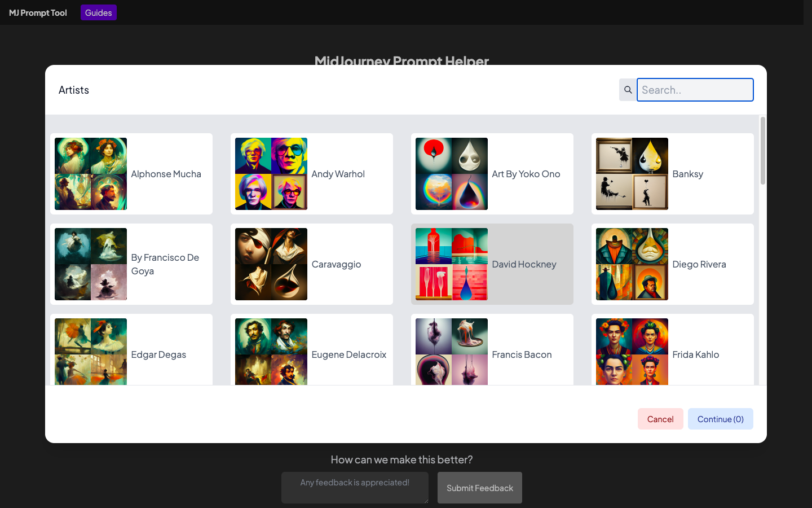Click the artists list scrollbar
The height and width of the screenshot is (508, 812).
763,151
